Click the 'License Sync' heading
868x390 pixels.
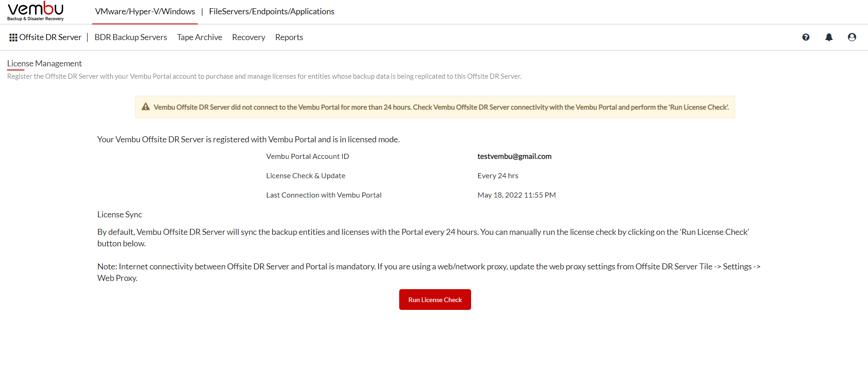119,215
